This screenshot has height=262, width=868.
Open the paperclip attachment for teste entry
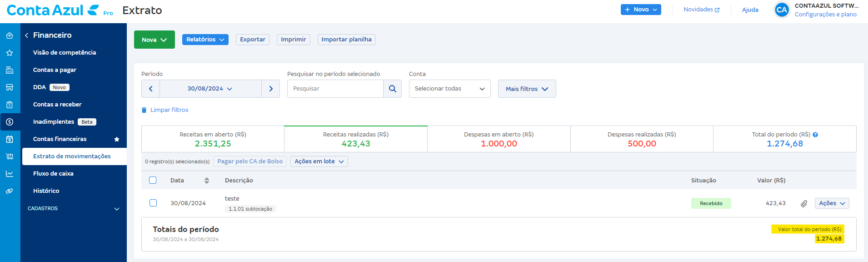click(803, 204)
